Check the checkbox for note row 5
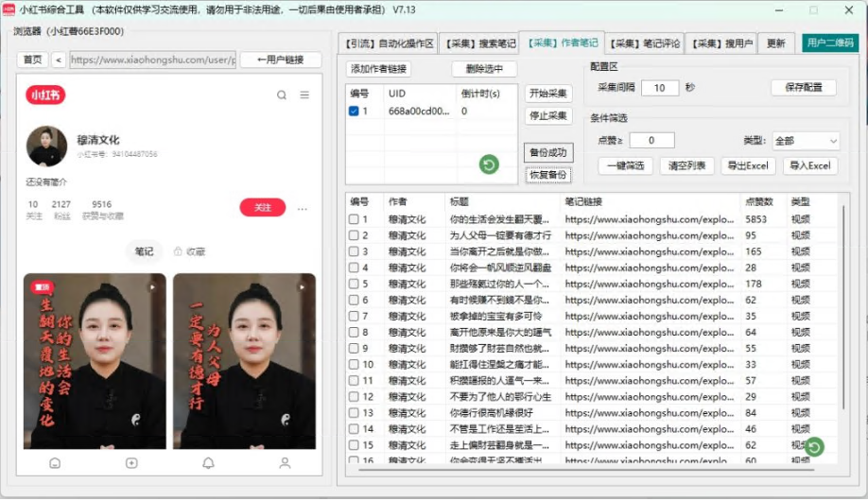Screen dimensions: 868x501 click(x=354, y=284)
